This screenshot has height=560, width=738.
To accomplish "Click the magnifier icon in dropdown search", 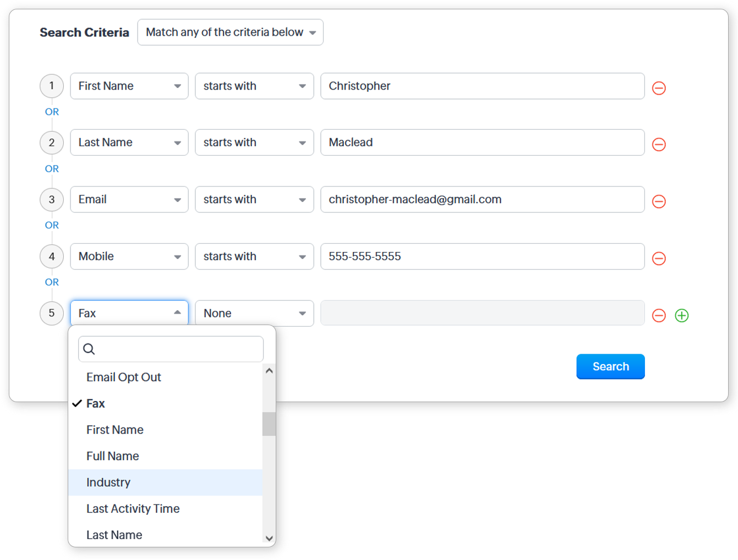I will pos(89,349).
